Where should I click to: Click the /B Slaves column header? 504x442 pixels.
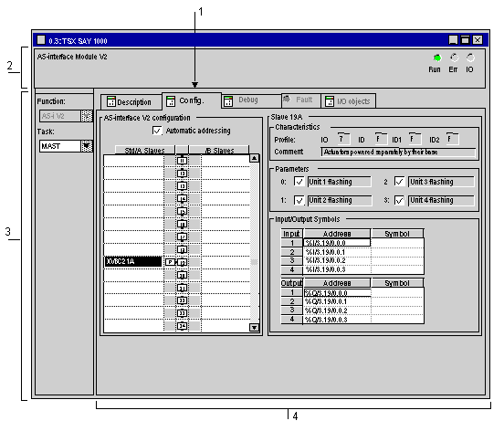[219, 150]
